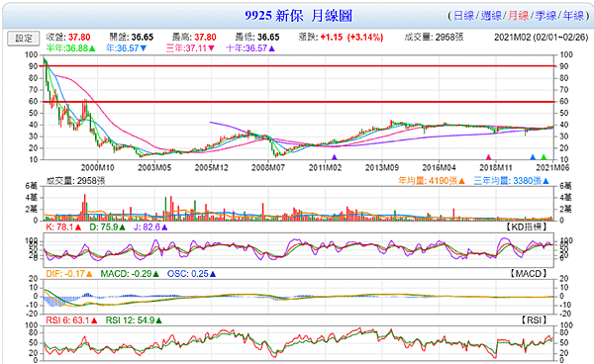Image resolution: width=594 pixels, height=364 pixels.
Task: Click the MACD: -0.29 value
Action: (130, 274)
